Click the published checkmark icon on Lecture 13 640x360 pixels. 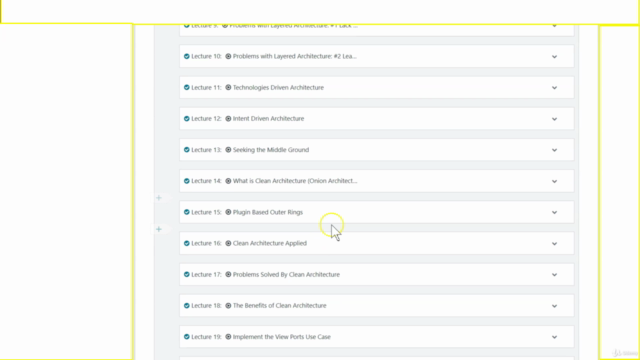(187, 150)
